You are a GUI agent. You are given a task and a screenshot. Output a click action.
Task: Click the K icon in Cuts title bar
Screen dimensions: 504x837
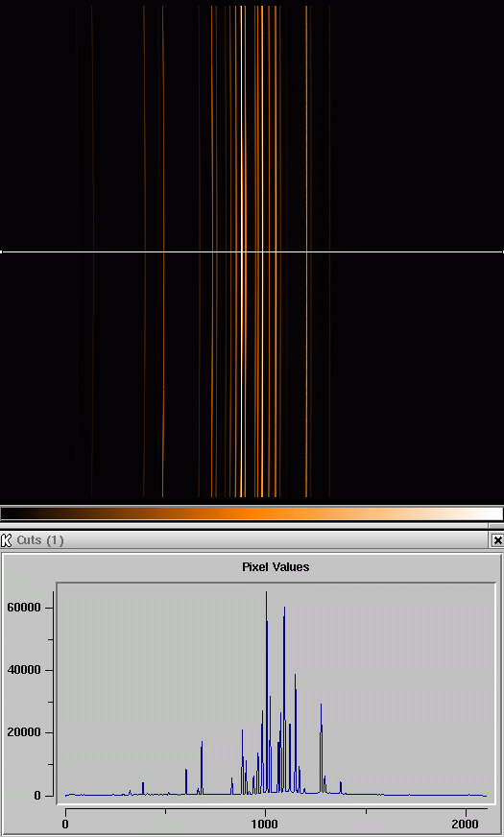coord(7,540)
